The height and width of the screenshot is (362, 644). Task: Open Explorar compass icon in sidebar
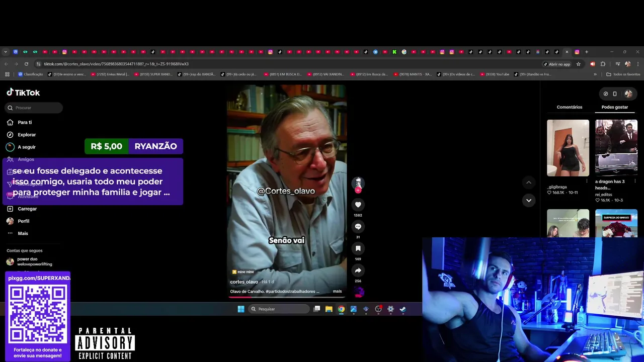pos(10,135)
